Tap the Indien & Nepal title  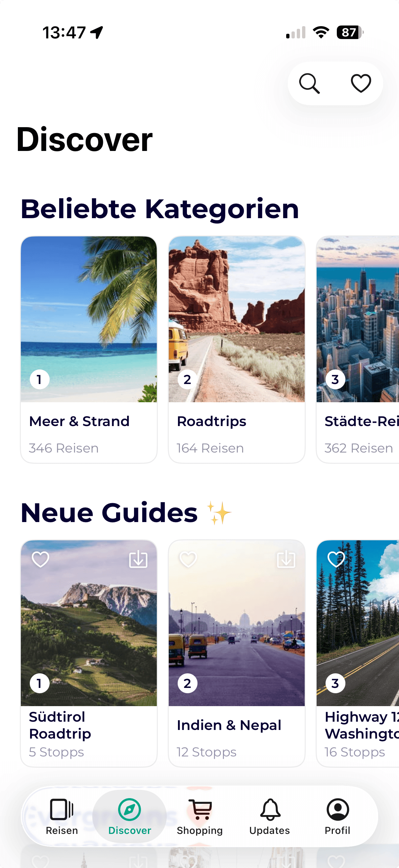[229, 725]
